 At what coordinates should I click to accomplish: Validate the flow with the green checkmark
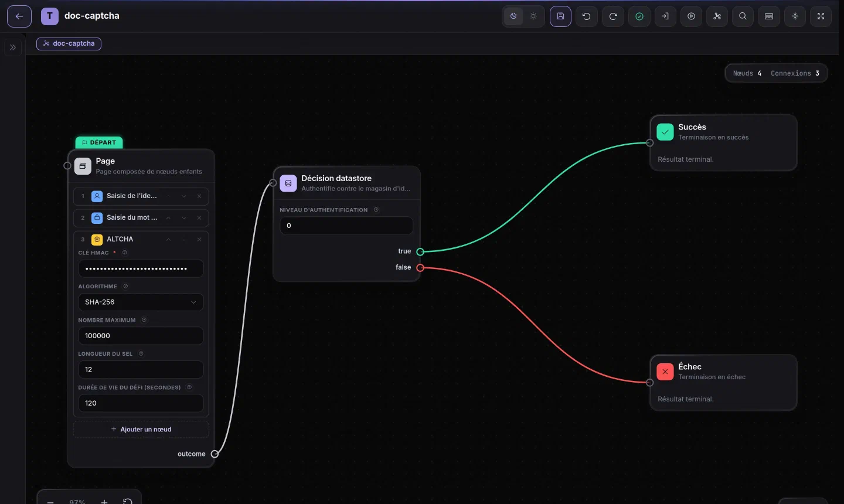(639, 16)
